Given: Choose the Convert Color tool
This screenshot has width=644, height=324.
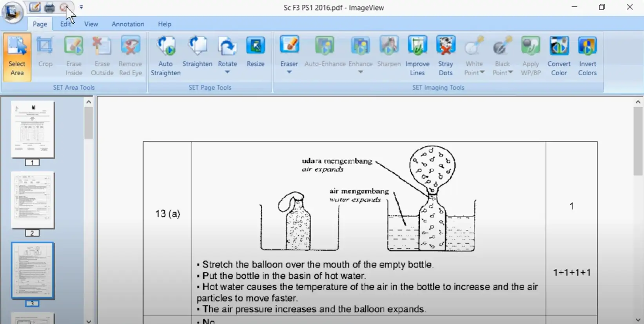Looking at the screenshot, I should point(559,56).
